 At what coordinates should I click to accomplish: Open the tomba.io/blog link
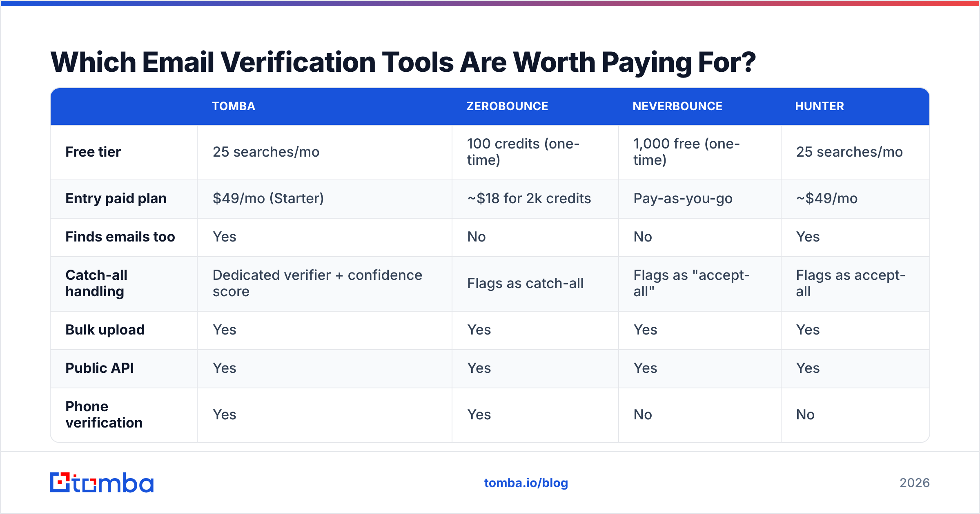(x=526, y=483)
